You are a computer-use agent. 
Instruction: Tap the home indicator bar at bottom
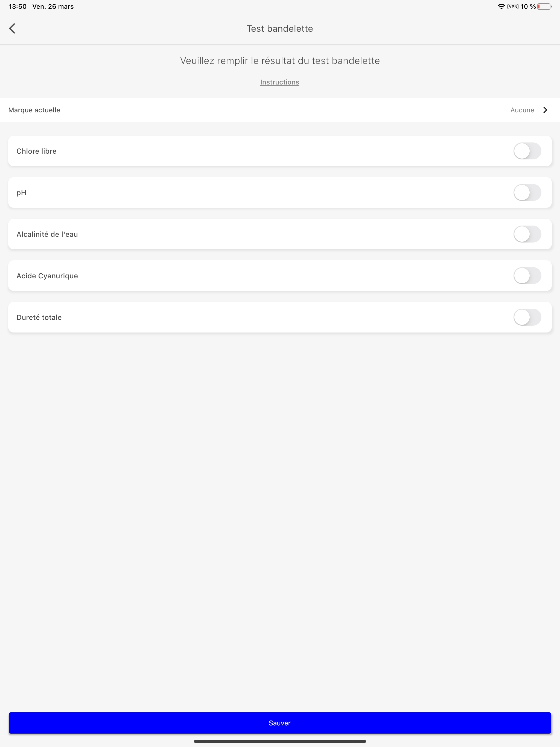coord(280,742)
